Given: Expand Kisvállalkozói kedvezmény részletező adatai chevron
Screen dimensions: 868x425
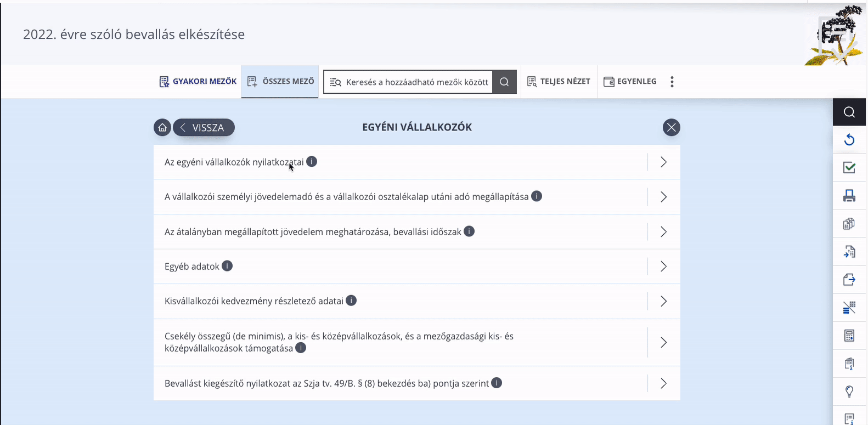Looking at the screenshot, I should [664, 301].
